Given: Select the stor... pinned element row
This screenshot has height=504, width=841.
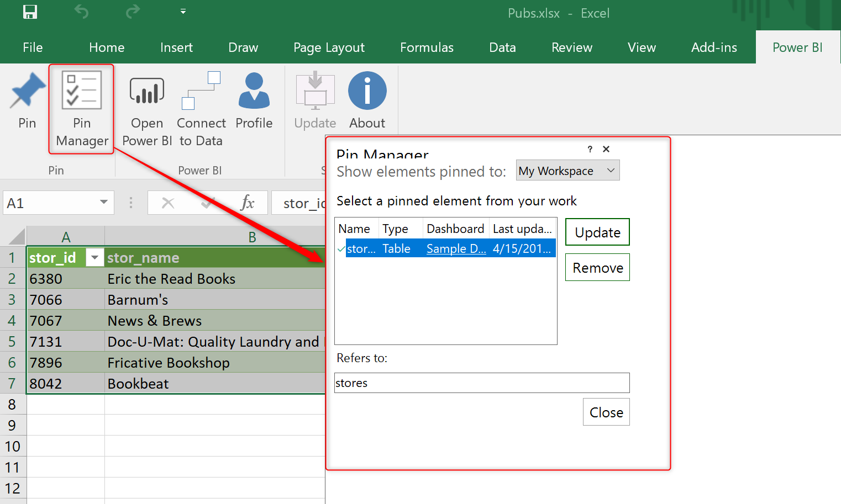Looking at the screenshot, I should [x=446, y=248].
